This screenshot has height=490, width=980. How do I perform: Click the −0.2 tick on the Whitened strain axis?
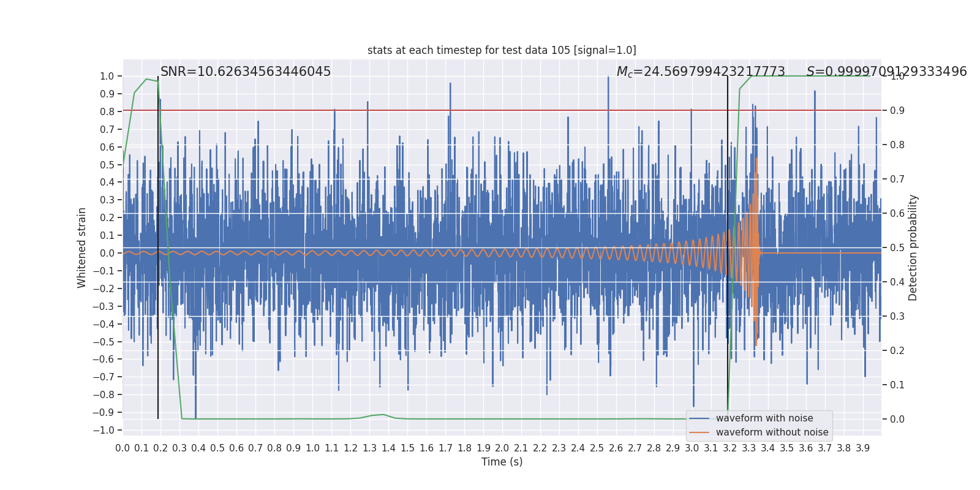[x=104, y=288]
